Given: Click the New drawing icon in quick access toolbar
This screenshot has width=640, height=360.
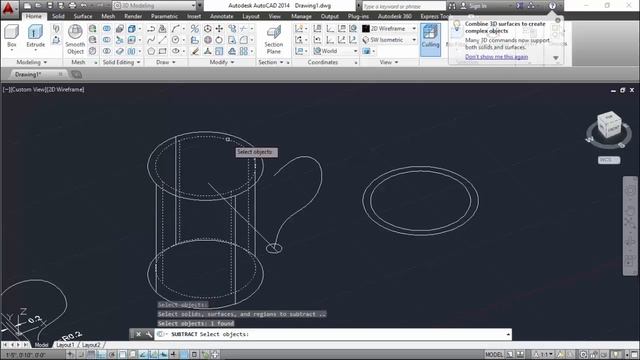Looking at the screenshot, I should [27, 6].
